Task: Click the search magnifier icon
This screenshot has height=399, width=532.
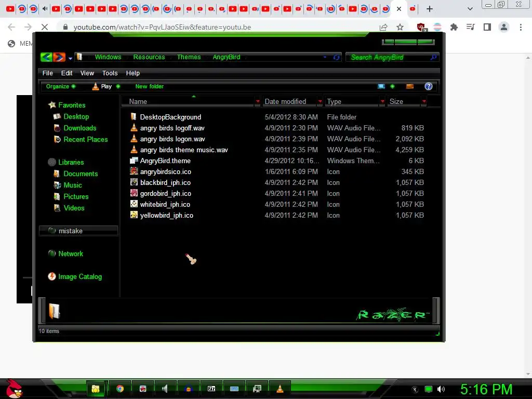Action: coord(433,57)
